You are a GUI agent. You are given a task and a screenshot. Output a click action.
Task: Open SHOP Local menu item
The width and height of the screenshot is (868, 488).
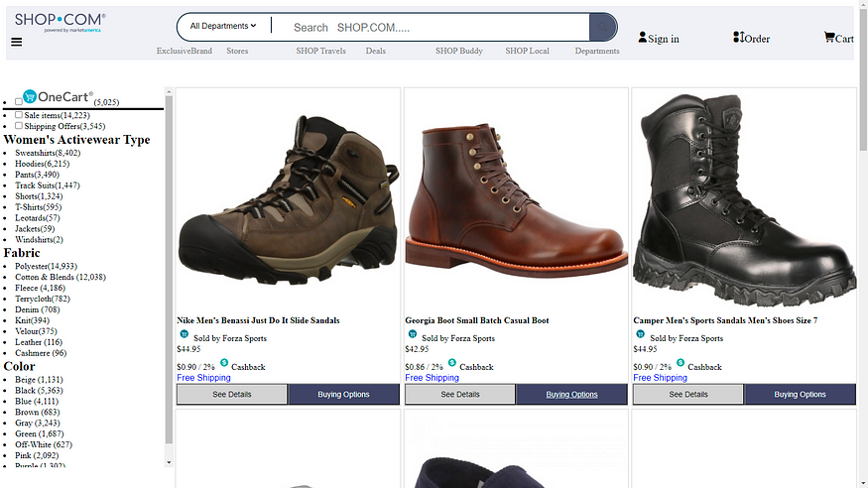527,51
